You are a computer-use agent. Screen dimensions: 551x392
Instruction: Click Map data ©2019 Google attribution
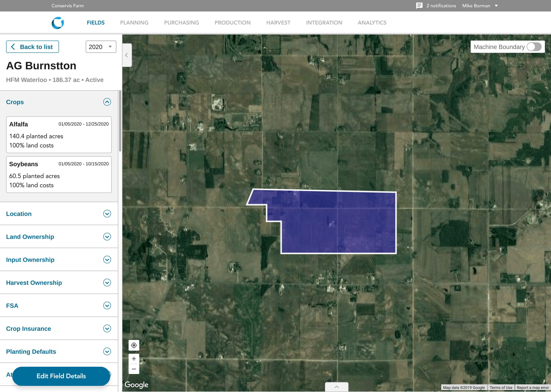tap(464, 388)
